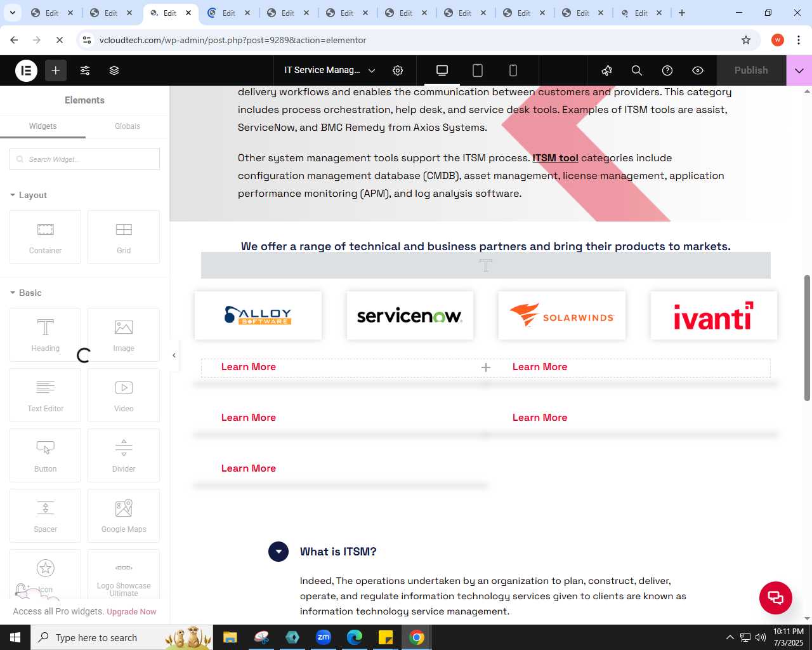The image size is (812, 650).
Task: Bookmark this page with the star icon
Action: point(746,40)
